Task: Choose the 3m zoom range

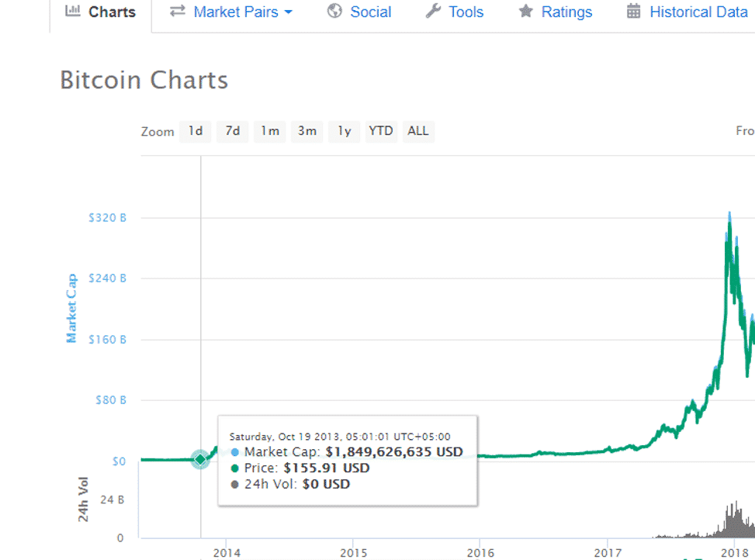Action: 307,131
